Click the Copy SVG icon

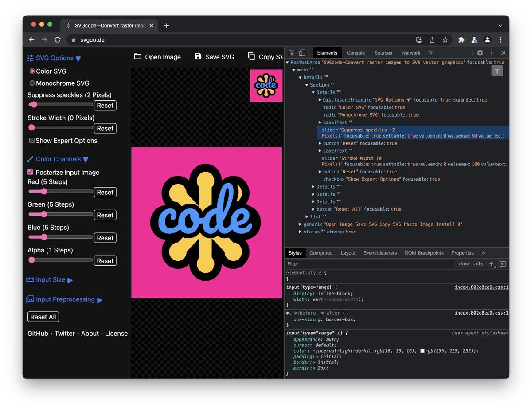coord(251,56)
